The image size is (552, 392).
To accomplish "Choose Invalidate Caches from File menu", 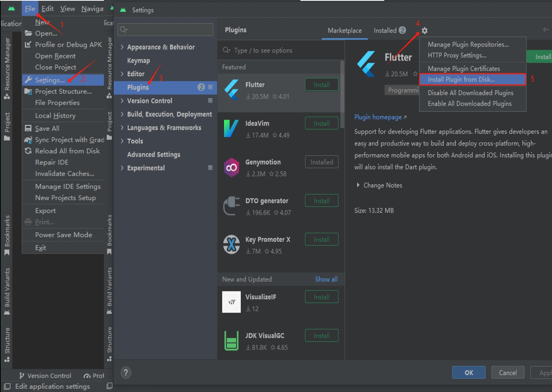I will 64,174.
